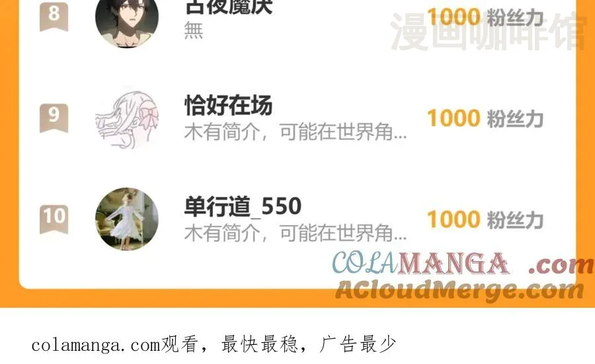Click the truncated bio under 单行道_550
595x364 pixels.
coord(296,233)
